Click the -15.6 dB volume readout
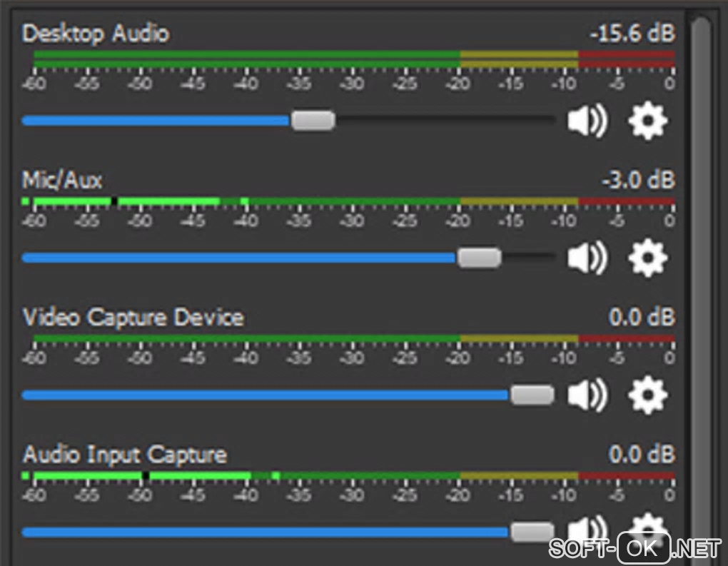 (x=632, y=34)
